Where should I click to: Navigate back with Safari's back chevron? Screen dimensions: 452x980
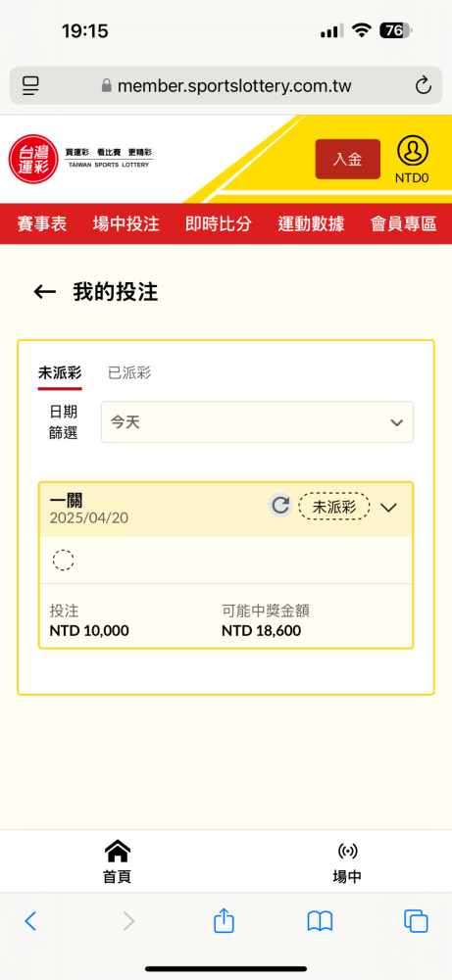coord(30,920)
